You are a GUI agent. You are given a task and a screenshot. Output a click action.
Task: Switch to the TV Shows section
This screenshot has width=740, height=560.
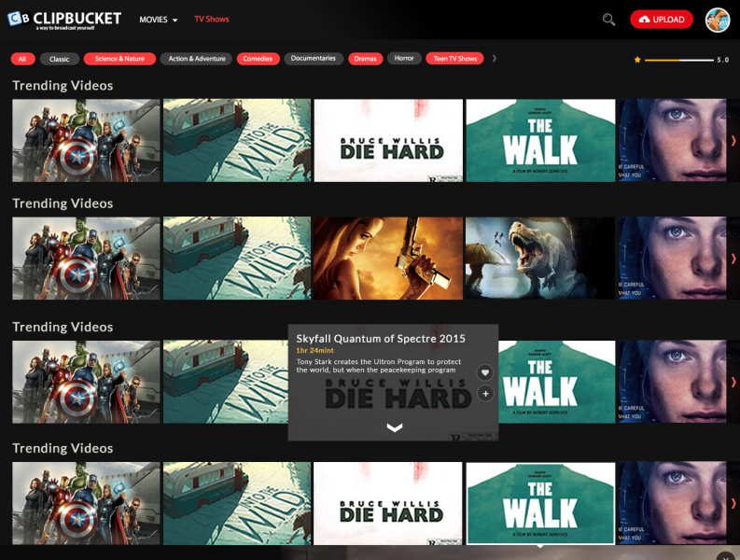pos(212,20)
